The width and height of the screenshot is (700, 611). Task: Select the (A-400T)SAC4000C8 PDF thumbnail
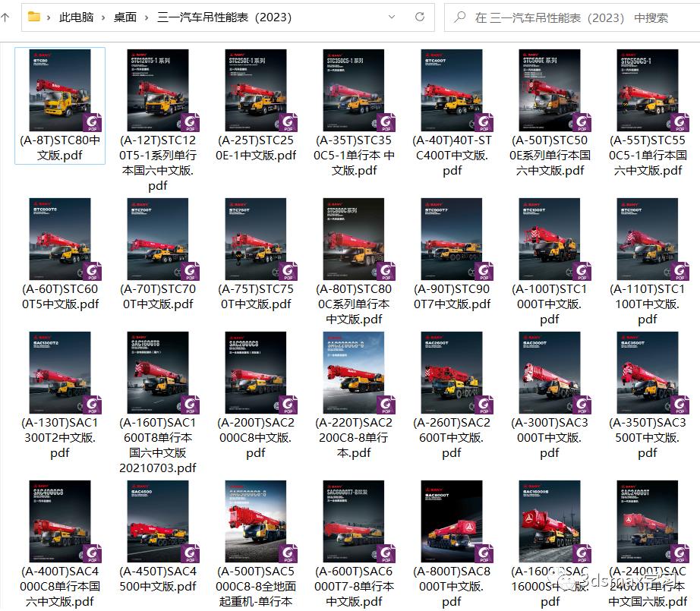click(x=60, y=521)
